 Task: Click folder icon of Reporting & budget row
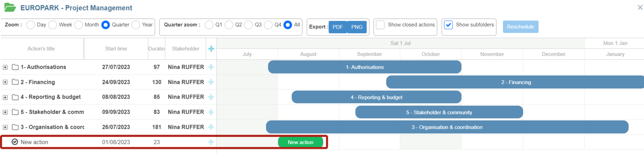click(15, 97)
